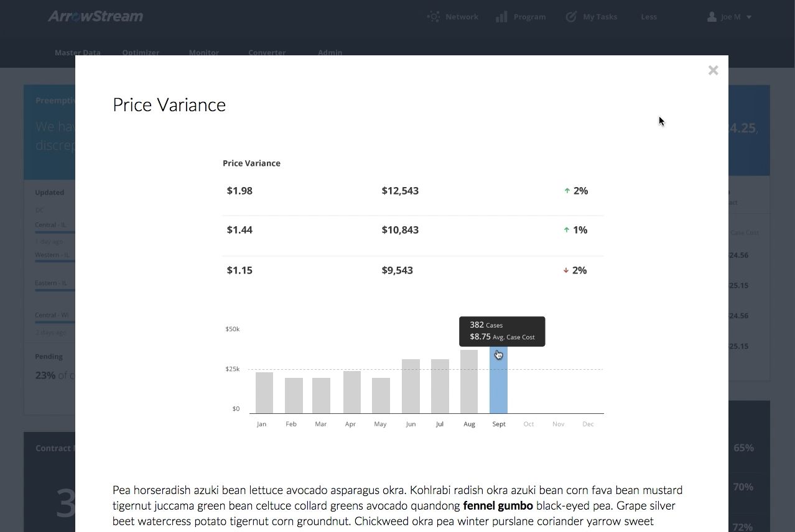
Task: Click the February bar in chart
Action: click(294, 395)
